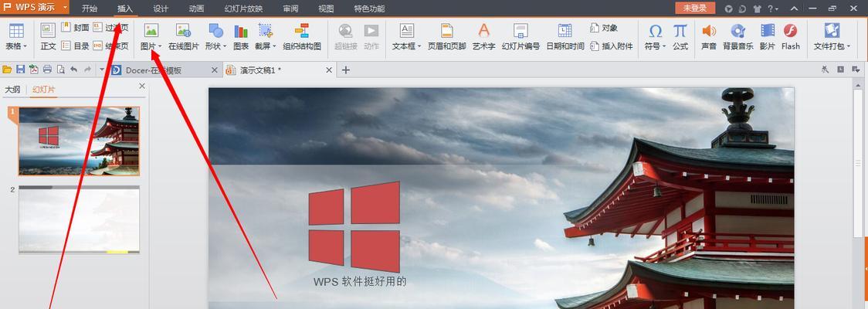Open a new document tab with plus
This screenshot has width=868, height=309.
pos(346,70)
